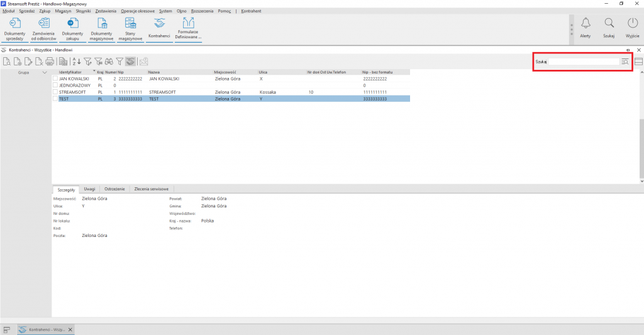
Task: Expand the Grupa dropdown chevron
Action: click(45, 73)
